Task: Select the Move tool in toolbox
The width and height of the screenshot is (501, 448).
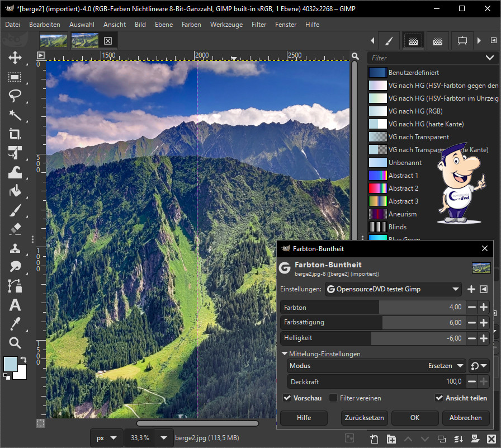Action: 15,58
